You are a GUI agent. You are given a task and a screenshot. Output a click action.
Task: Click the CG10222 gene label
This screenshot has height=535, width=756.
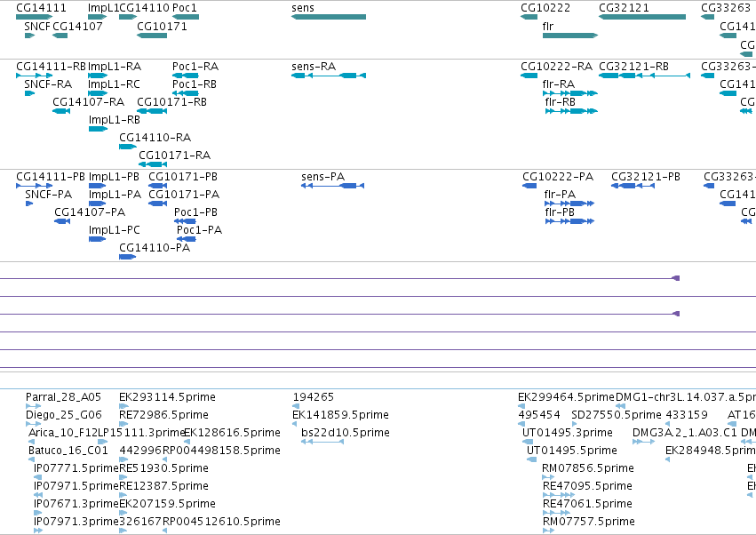[x=545, y=8]
